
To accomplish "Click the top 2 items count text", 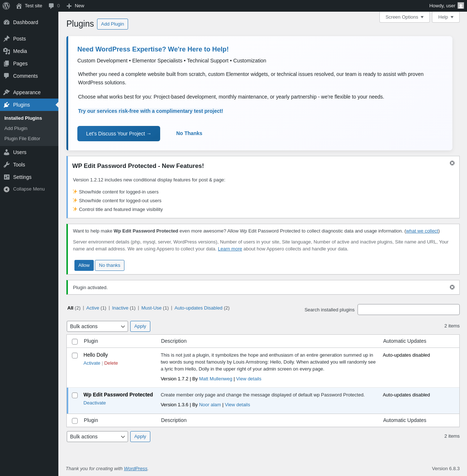I will (452, 326).
